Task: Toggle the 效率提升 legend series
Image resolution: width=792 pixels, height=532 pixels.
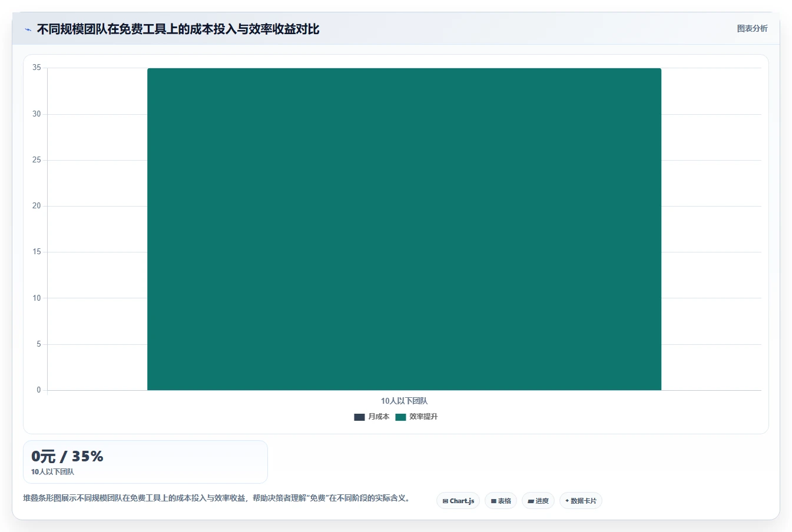Action: (x=416, y=417)
